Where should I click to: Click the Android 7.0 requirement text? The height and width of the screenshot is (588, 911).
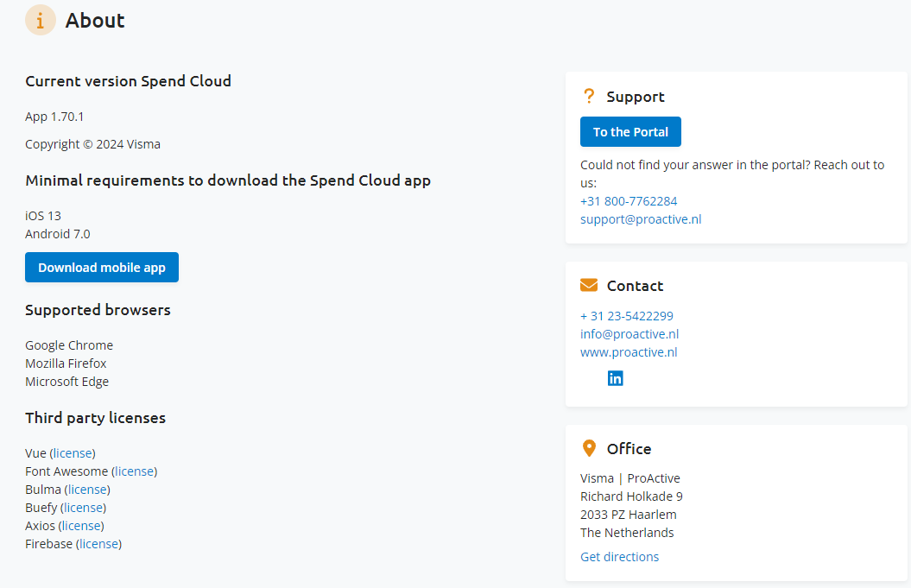pos(58,234)
